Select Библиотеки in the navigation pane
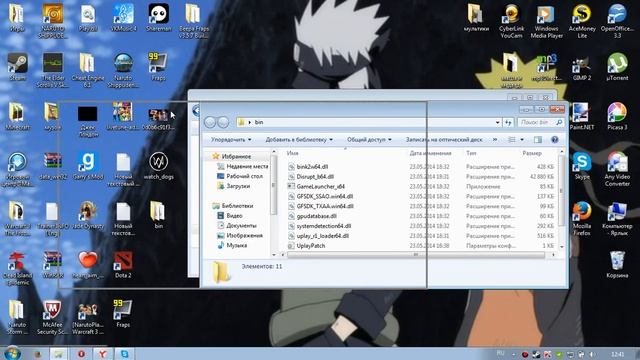The image size is (640, 360). pos(233,206)
